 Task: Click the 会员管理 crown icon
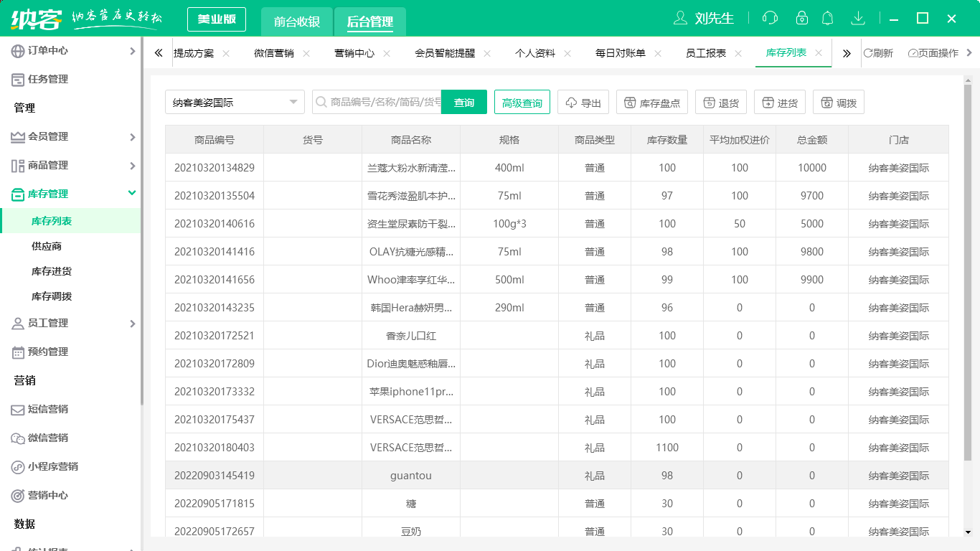18,136
